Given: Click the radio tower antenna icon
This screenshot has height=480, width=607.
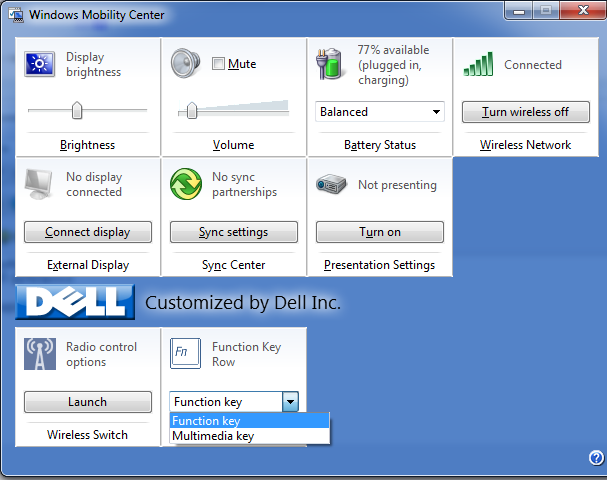Looking at the screenshot, I should click(40, 354).
